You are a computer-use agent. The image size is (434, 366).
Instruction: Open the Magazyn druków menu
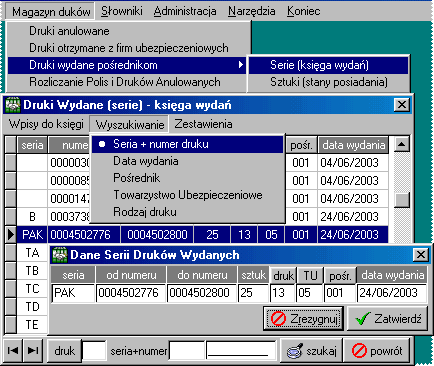pyautogui.click(x=51, y=12)
